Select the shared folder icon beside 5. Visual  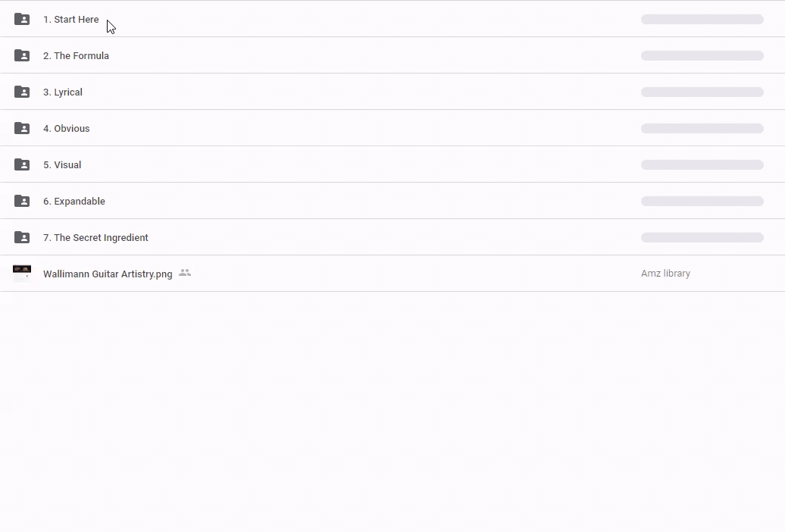(x=22, y=164)
